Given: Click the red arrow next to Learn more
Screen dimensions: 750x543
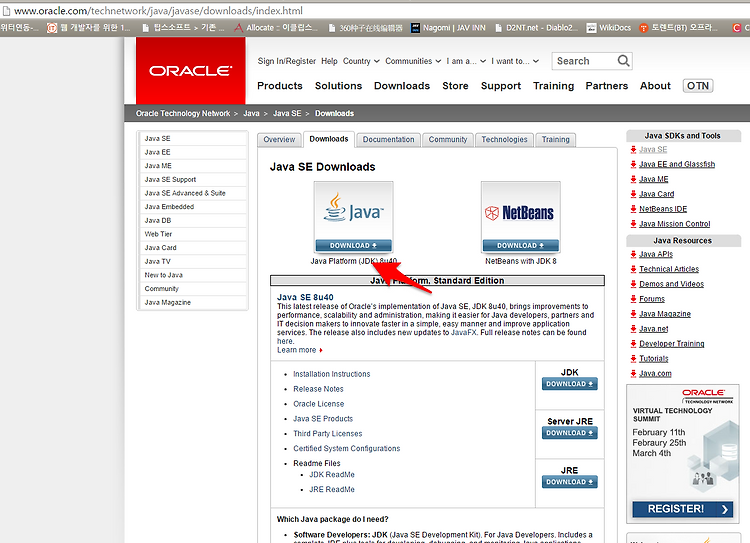Looking at the screenshot, I should click(321, 350).
